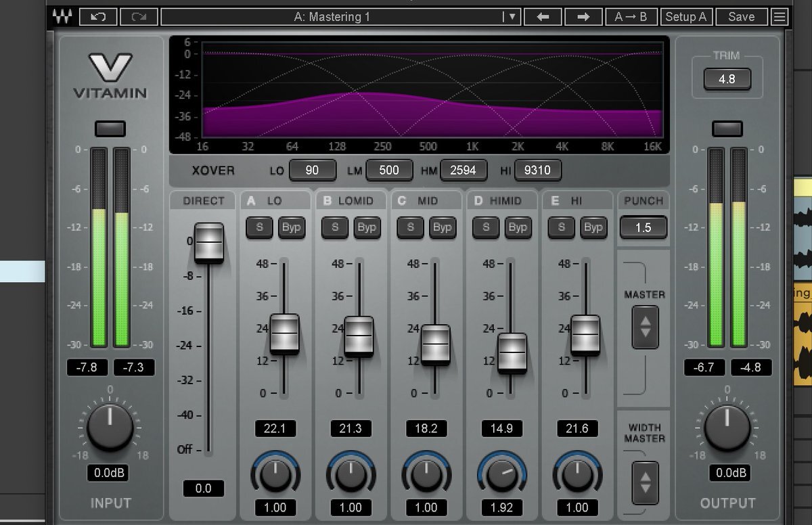Image resolution: width=812 pixels, height=525 pixels.
Task: Click the HIMID fader value 14.9
Action: pyautogui.click(x=502, y=428)
